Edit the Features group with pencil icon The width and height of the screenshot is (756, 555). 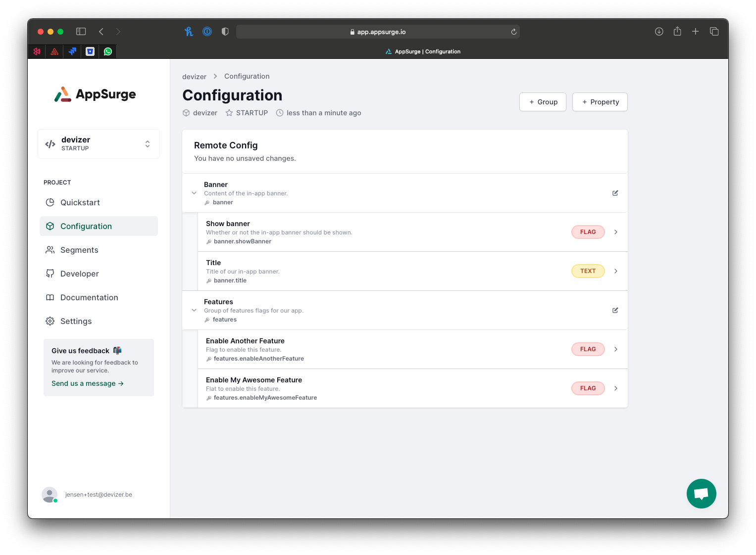pyautogui.click(x=615, y=310)
